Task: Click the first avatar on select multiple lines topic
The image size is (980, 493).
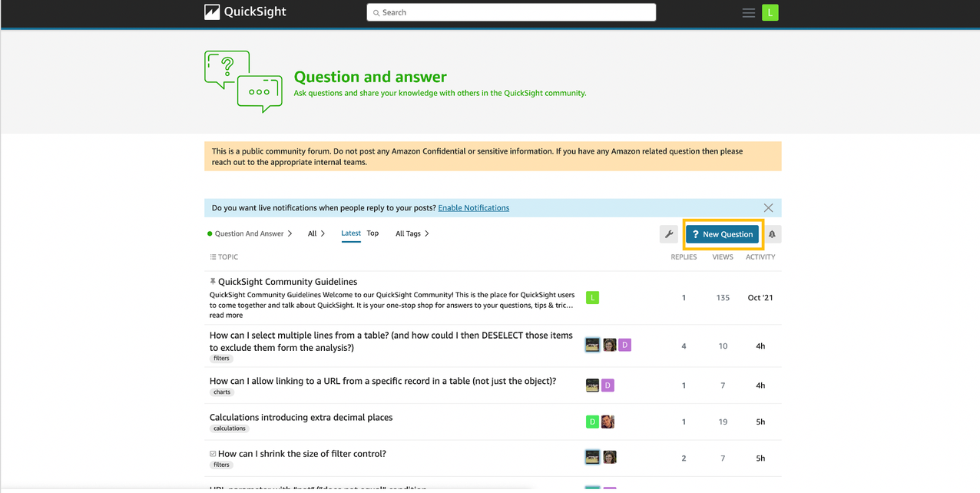Action: pyautogui.click(x=592, y=346)
